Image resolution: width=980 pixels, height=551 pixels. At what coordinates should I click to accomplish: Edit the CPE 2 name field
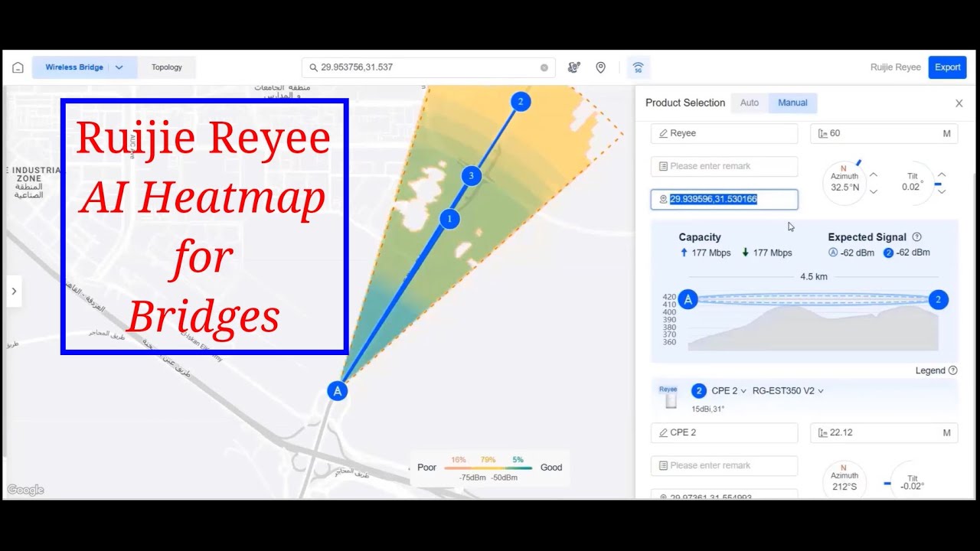point(724,432)
